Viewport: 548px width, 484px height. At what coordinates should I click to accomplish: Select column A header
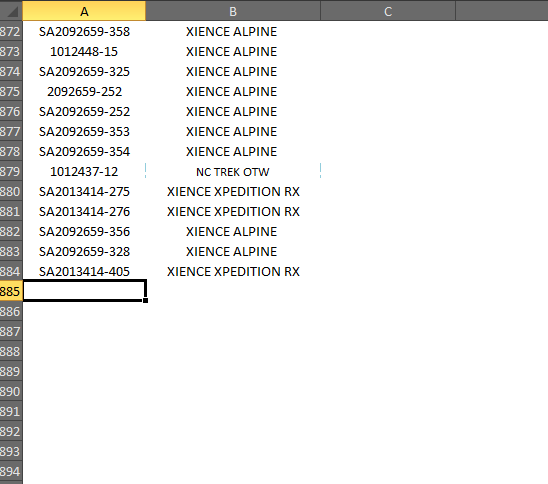point(84,11)
